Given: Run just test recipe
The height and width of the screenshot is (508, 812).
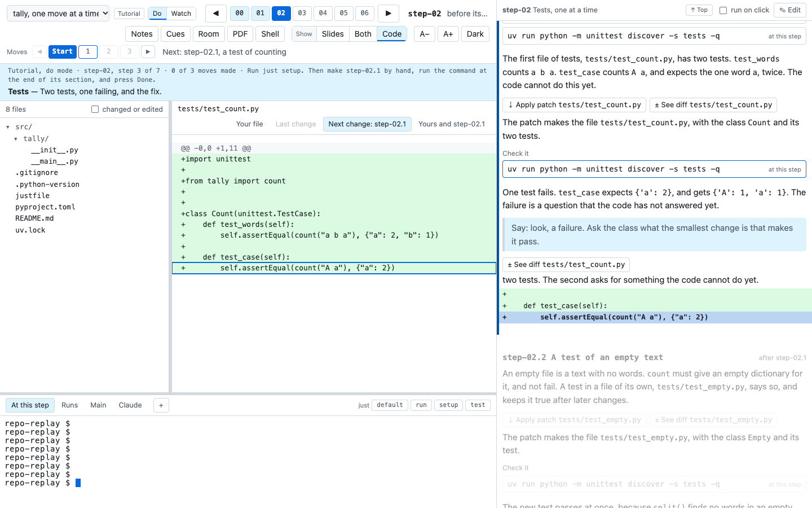Looking at the screenshot, I should [x=478, y=405].
